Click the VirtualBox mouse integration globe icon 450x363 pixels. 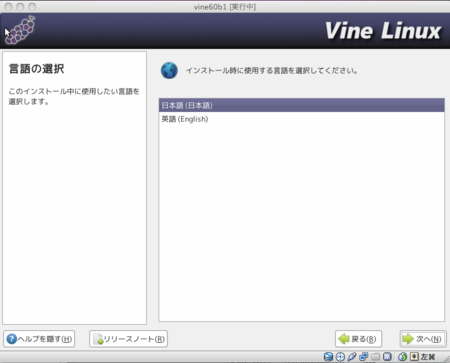403,357
